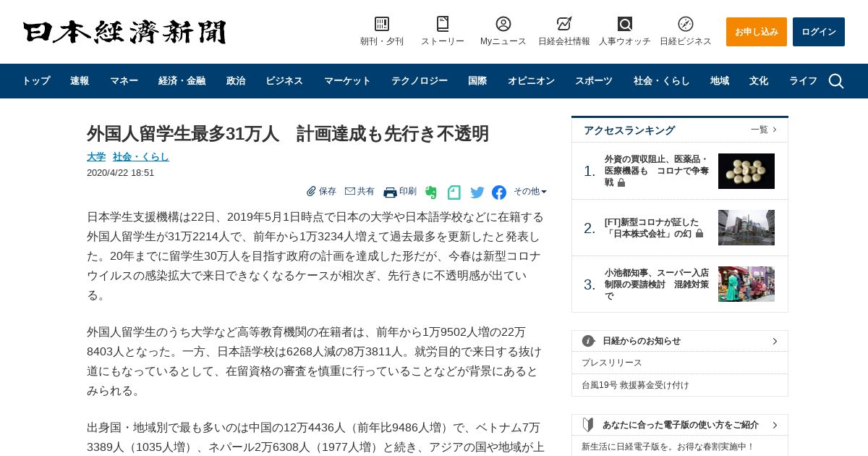The height and width of the screenshot is (456, 868).
Task: Click the Nikkei logo 日本経済新聞
Action: pos(124,32)
